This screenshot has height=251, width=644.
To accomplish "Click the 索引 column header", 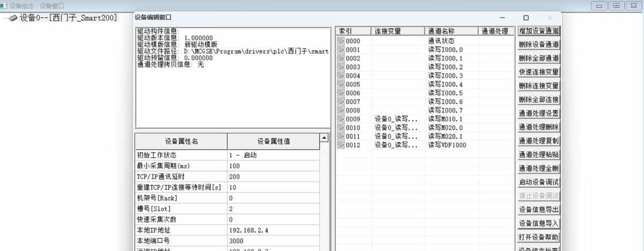I will click(354, 31).
